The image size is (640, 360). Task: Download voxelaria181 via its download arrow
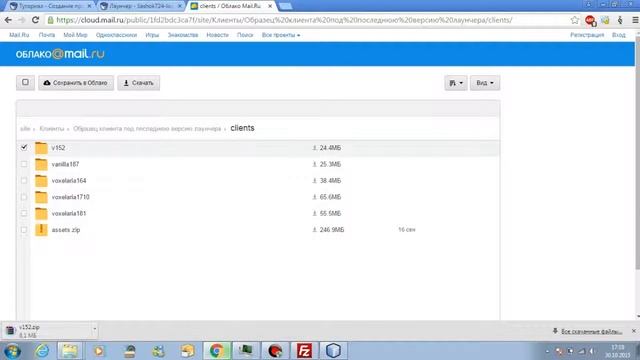314,213
